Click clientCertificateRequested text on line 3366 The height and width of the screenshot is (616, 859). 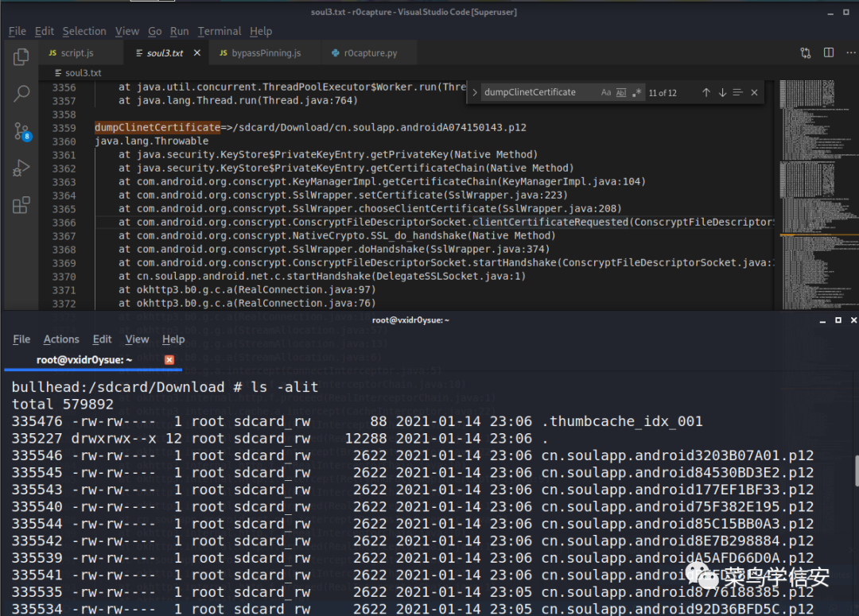[550, 222]
